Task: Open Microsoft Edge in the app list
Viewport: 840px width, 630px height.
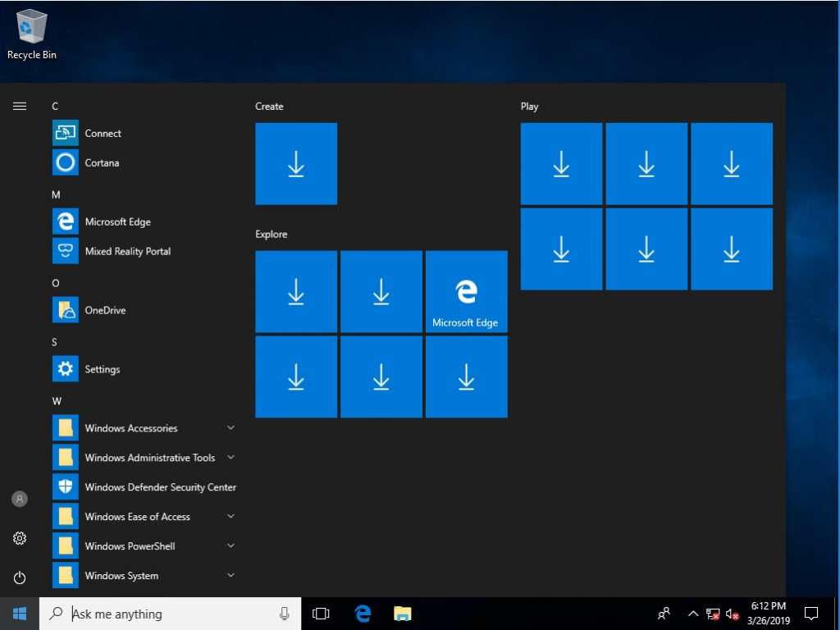Action: [x=66, y=221]
